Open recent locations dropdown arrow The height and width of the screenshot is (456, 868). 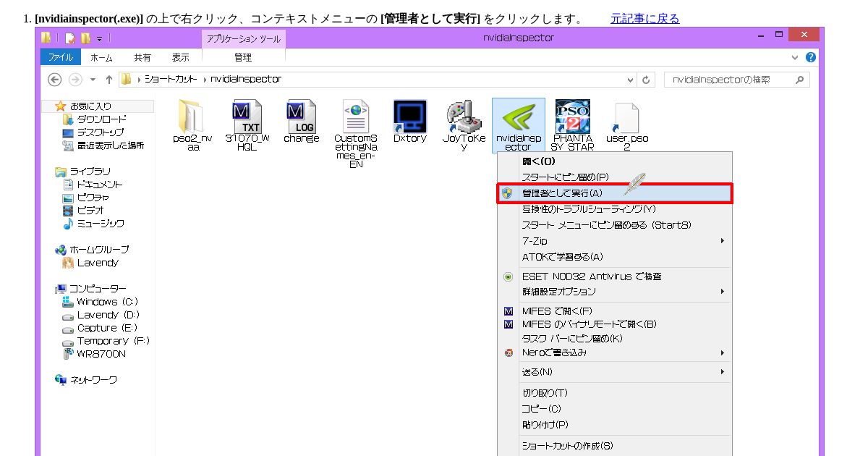pos(93,80)
